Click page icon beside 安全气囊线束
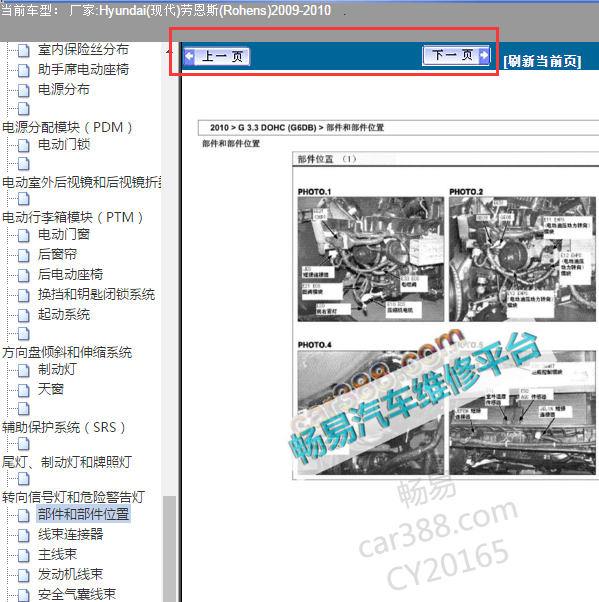The height and width of the screenshot is (602, 599). [x=24, y=595]
